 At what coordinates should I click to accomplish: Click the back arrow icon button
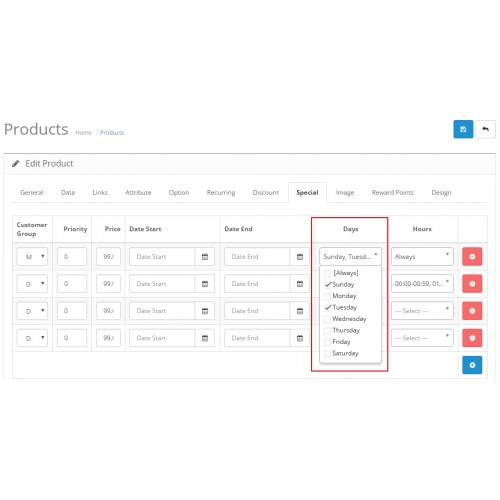(x=485, y=129)
